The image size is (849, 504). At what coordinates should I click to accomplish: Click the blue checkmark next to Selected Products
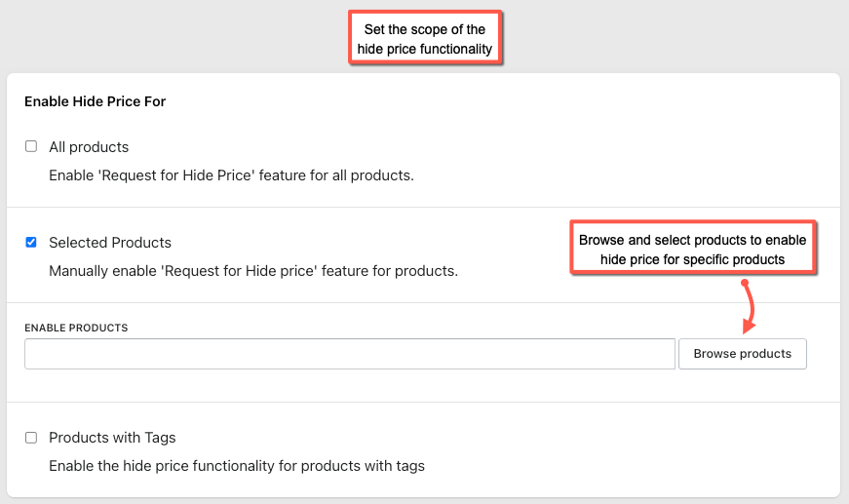coord(31,242)
